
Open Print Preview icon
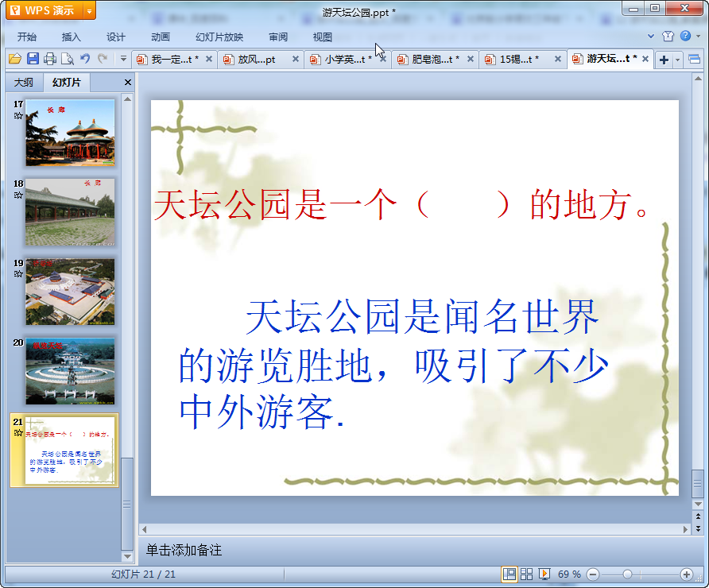[x=68, y=59]
